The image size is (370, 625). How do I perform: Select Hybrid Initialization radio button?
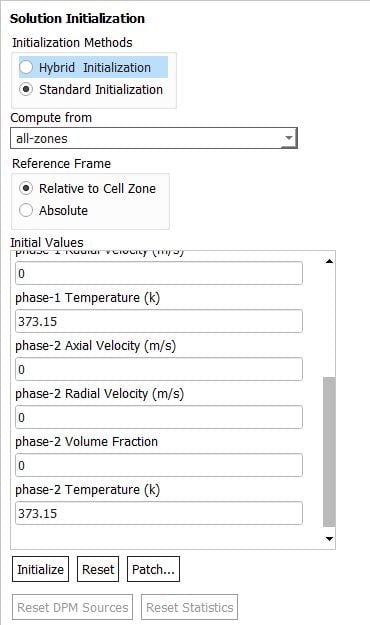tap(26, 67)
